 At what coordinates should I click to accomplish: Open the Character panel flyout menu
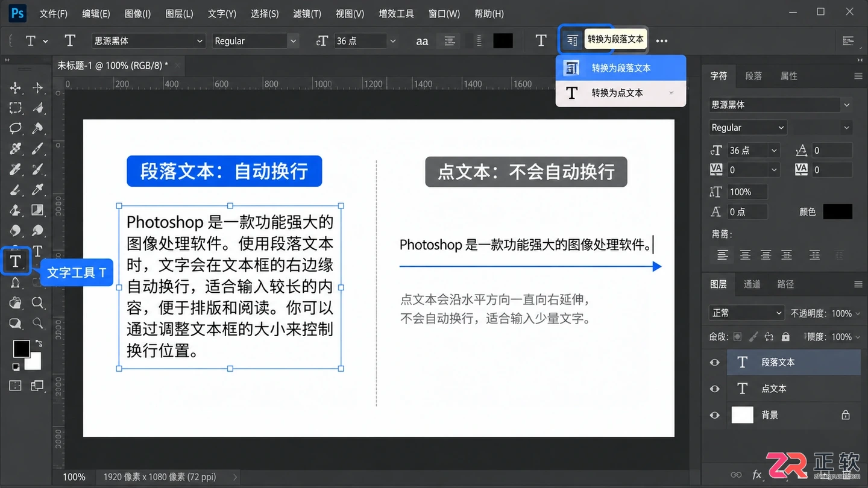858,76
